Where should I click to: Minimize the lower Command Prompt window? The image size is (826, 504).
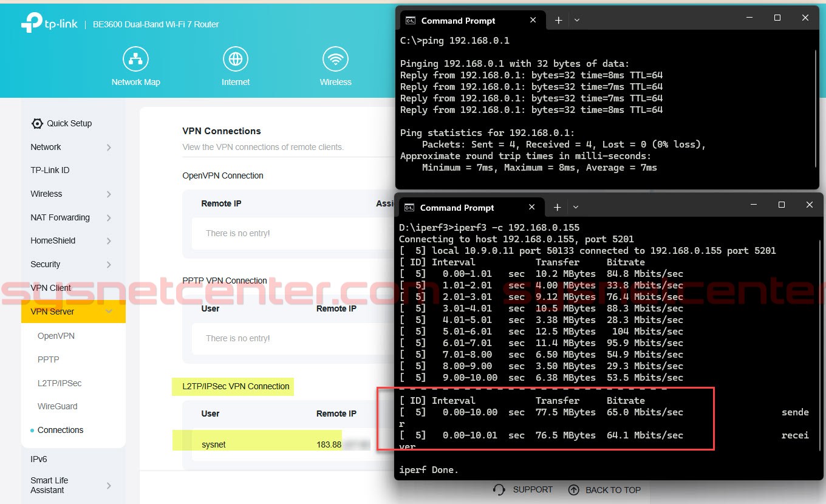[753, 205]
